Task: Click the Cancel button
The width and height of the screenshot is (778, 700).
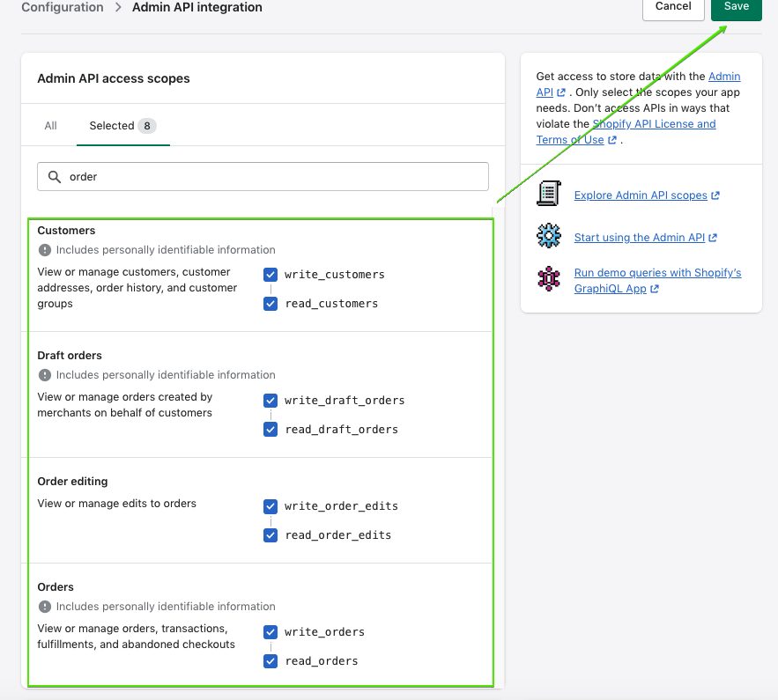Action: coord(673,7)
